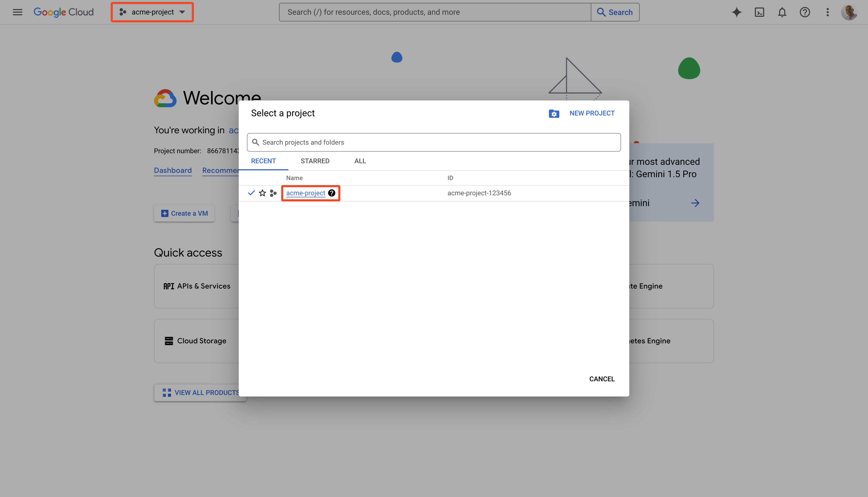The image size is (868, 497).
Task: Click NEW PROJECT in the dialog
Action: click(592, 113)
